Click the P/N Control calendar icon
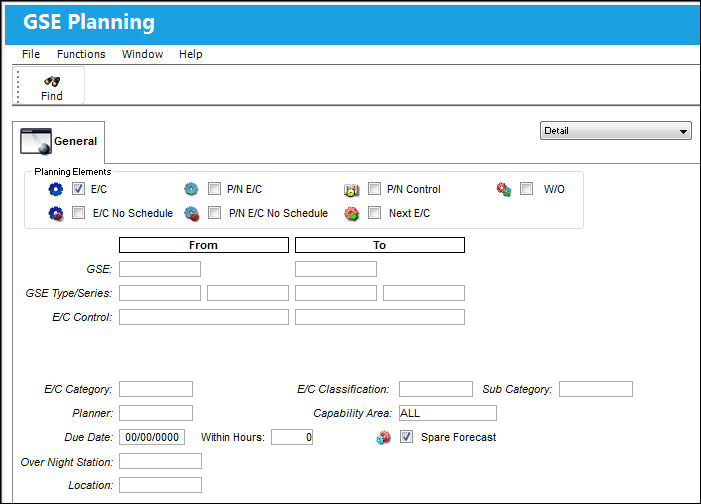Image resolution: width=701 pixels, height=504 pixels. 351,190
